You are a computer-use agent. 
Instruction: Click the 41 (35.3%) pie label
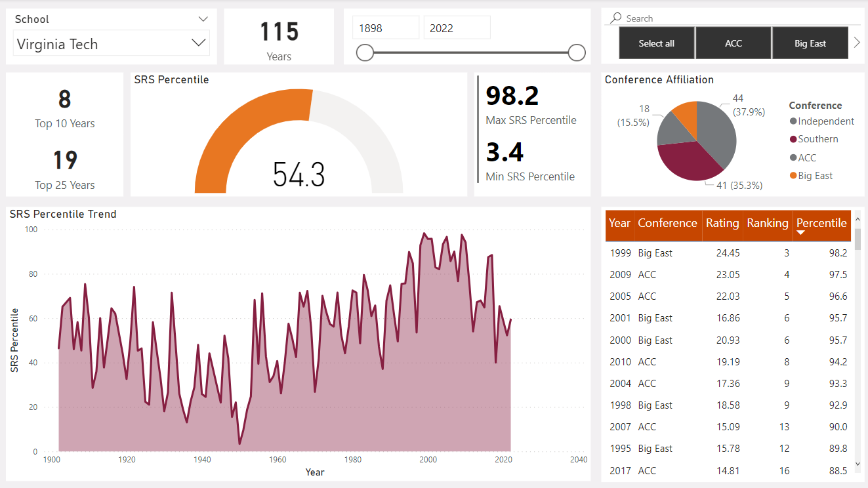pyautogui.click(x=739, y=186)
